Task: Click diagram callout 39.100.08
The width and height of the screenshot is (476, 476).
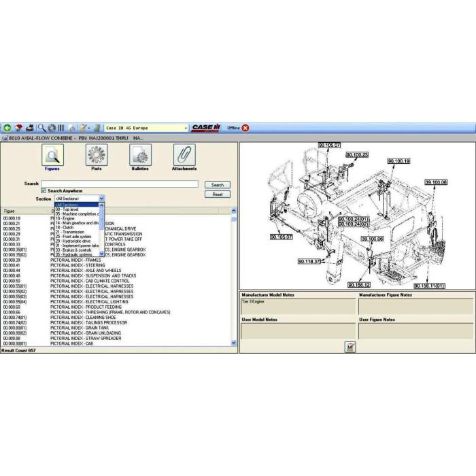Action: point(436,182)
